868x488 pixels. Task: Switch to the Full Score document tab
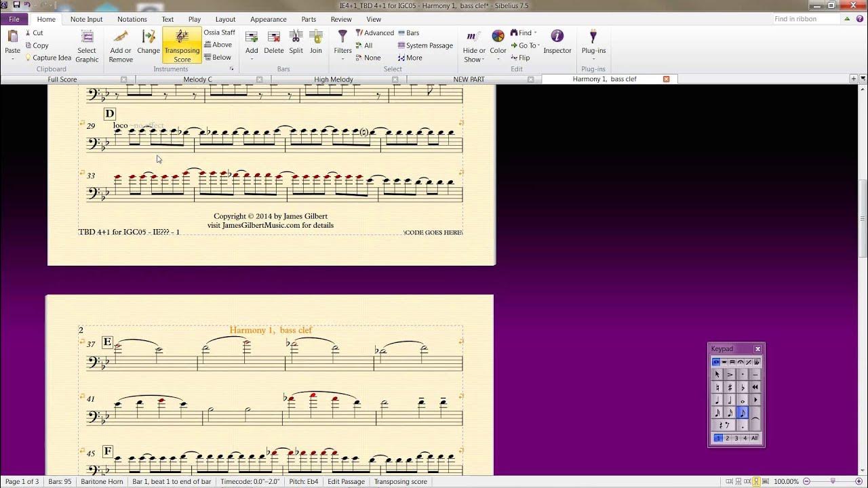(62, 79)
